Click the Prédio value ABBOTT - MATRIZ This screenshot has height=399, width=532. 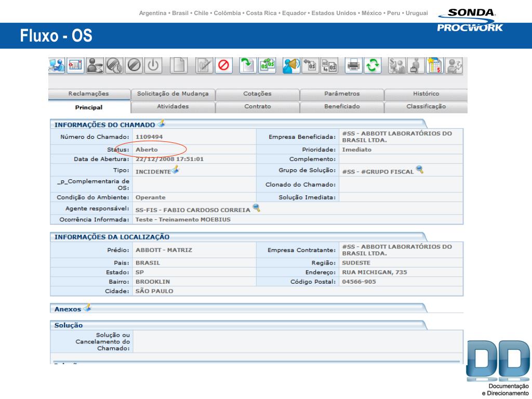(164, 250)
